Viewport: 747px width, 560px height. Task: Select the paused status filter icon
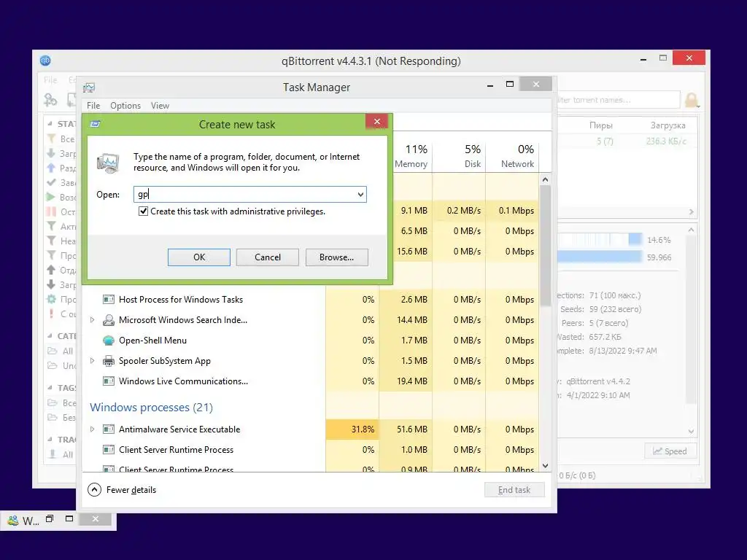point(51,212)
